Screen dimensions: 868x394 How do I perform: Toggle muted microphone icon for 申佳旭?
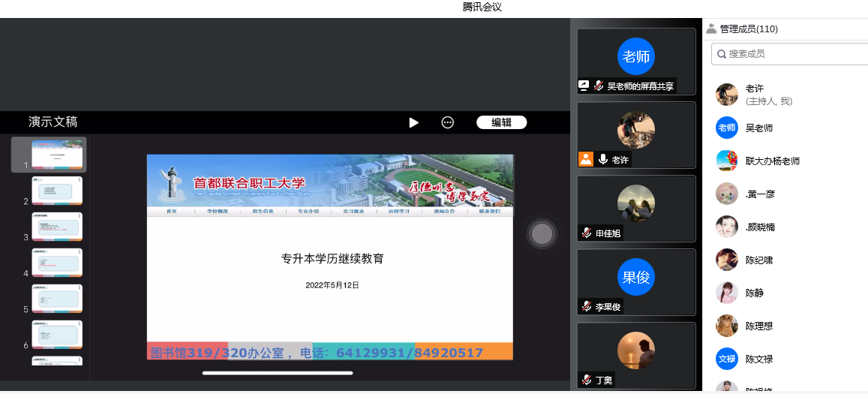coord(586,233)
